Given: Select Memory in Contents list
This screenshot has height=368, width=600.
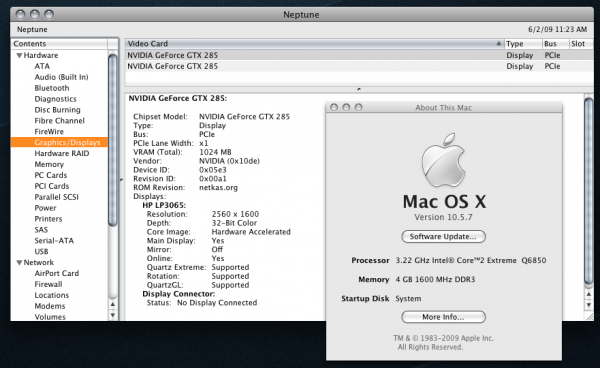Looking at the screenshot, I should (x=49, y=164).
